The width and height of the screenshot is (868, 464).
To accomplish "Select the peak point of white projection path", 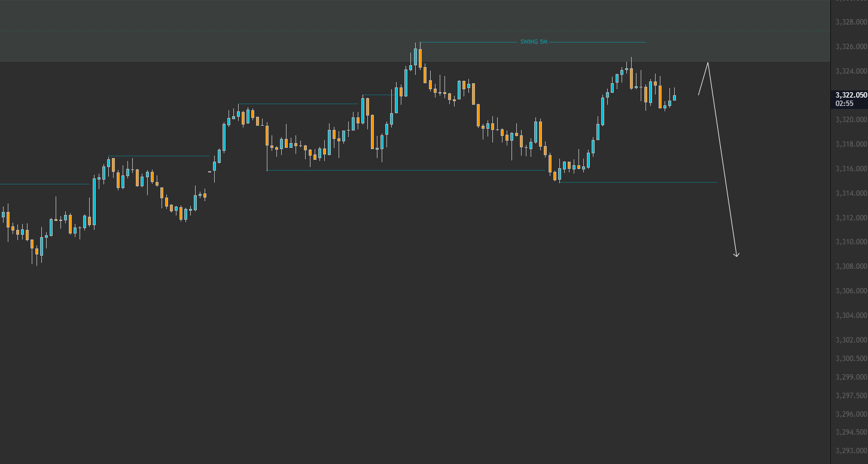I will [708, 62].
